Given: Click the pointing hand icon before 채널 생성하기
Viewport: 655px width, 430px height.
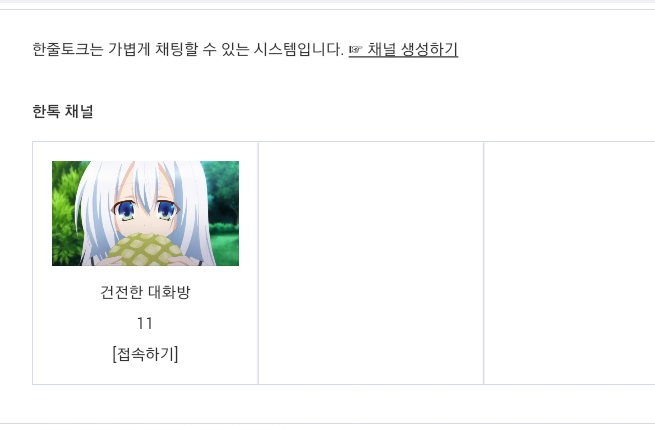Looking at the screenshot, I should (x=356, y=50).
